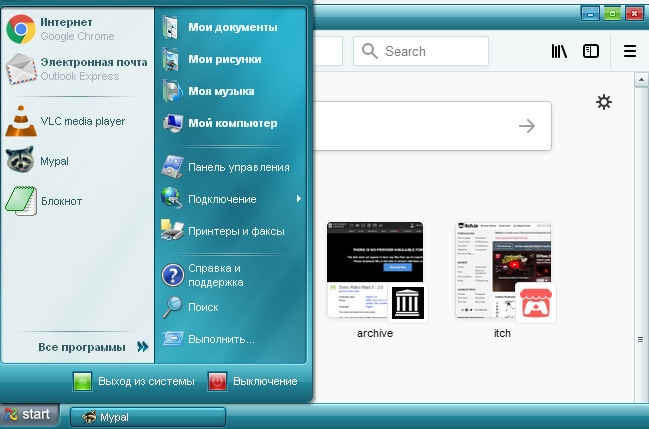Open Поиск magnifier icon
The height and width of the screenshot is (429, 649).
[172, 307]
